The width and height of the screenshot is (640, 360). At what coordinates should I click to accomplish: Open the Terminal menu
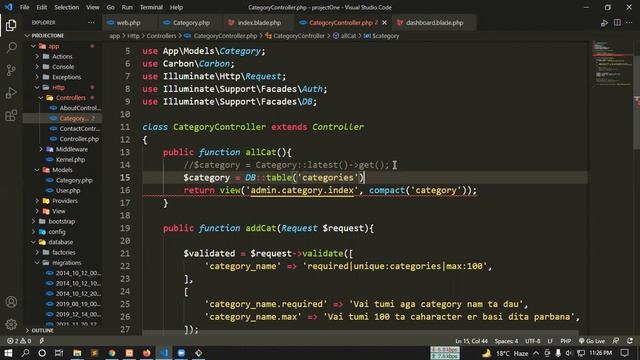click(x=151, y=7)
